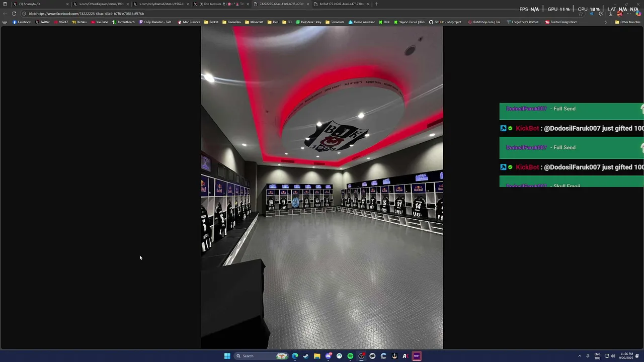Open the Fractal Design North bookmark
This screenshot has width=644, height=362.
[x=561, y=22]
